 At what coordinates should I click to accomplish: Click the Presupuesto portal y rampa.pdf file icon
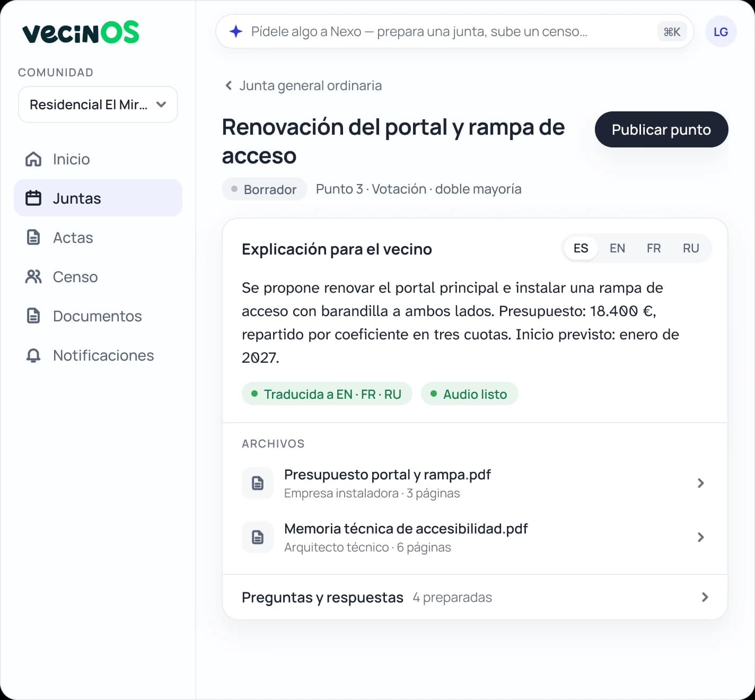pos(258,483)
